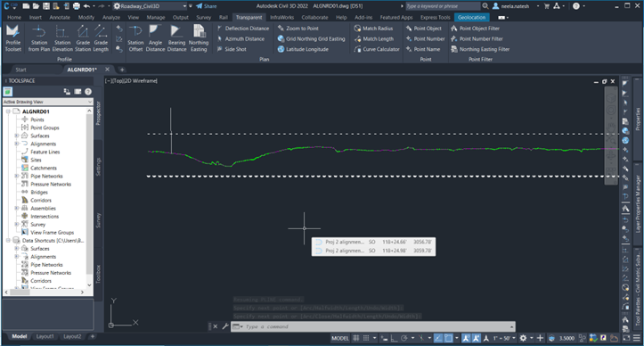Expand the Pipe Networks tree node

click(17, 176)
